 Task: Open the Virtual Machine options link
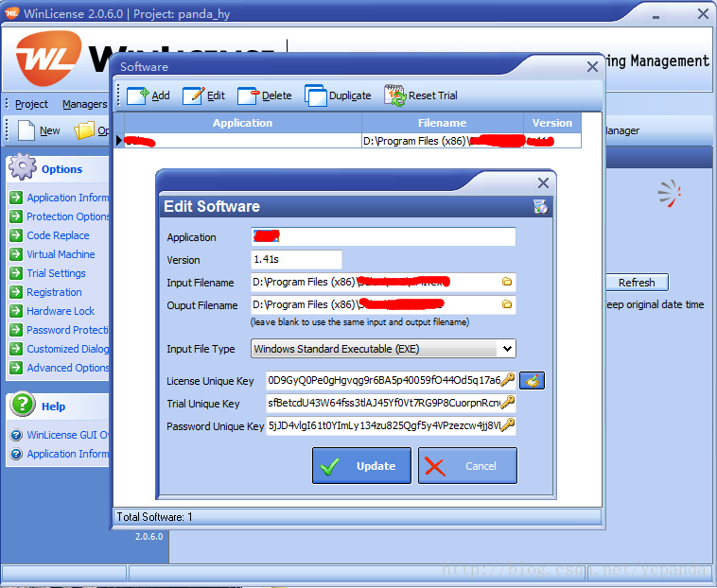61,254
